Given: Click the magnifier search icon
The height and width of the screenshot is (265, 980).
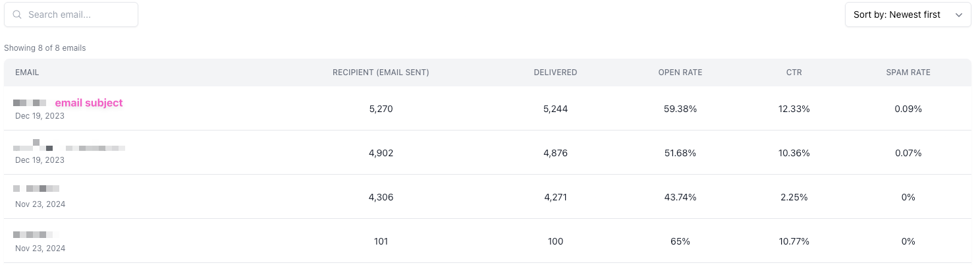Looking at the screenshot, I should (17, 15).
